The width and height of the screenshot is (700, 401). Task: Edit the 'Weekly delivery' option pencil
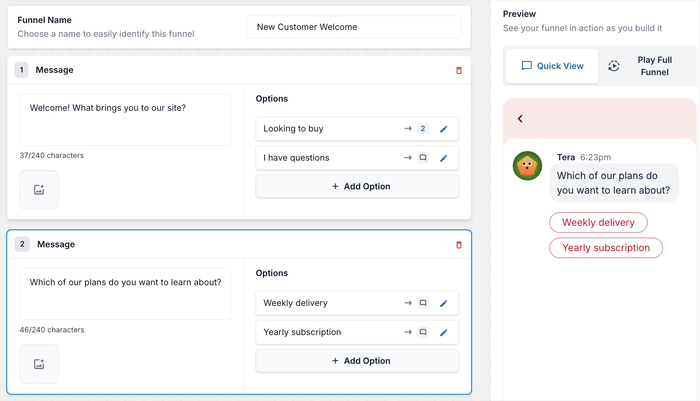coord(444,303)
